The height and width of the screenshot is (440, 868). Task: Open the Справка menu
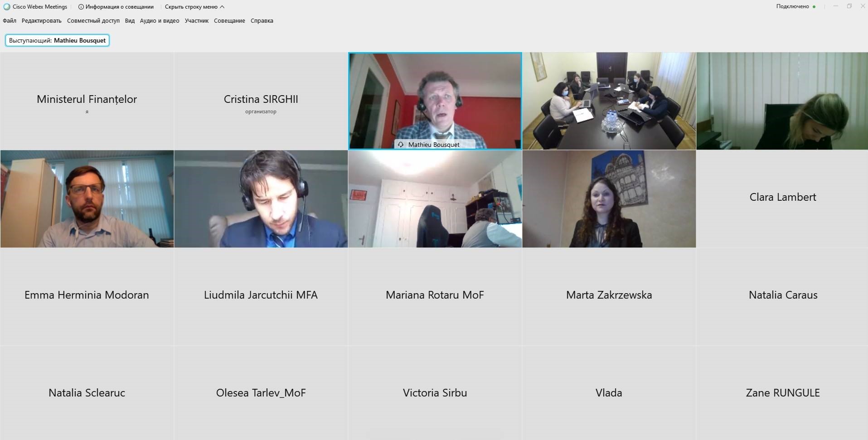(262, 21)
